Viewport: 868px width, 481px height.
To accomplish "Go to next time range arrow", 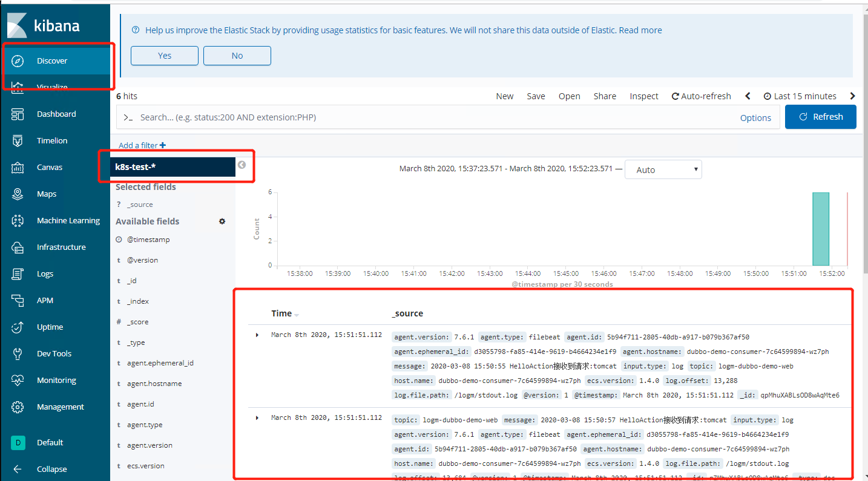I will click(852, 96).
